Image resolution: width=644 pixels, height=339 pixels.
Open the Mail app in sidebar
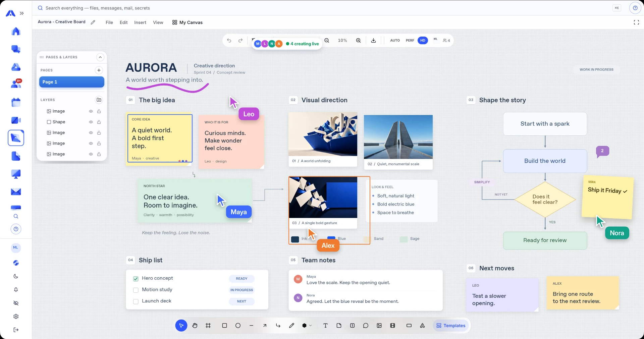(16, 192)
